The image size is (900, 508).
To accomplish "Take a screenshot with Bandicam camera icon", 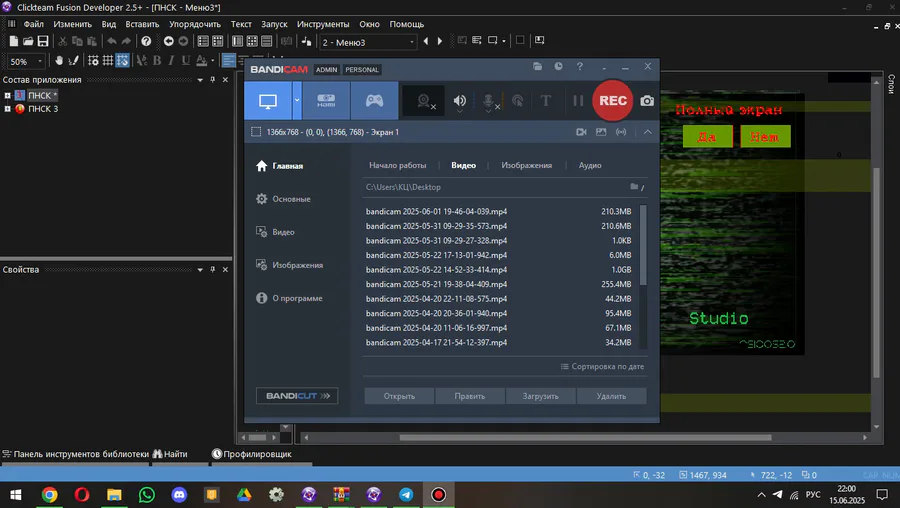I will coord(647,101).
